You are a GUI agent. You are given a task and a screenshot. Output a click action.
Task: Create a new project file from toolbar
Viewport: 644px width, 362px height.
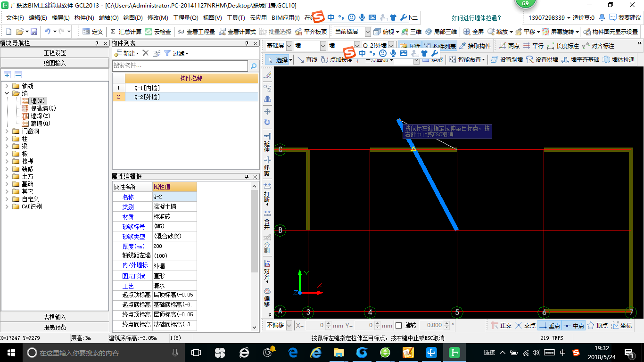coord(8,32)
